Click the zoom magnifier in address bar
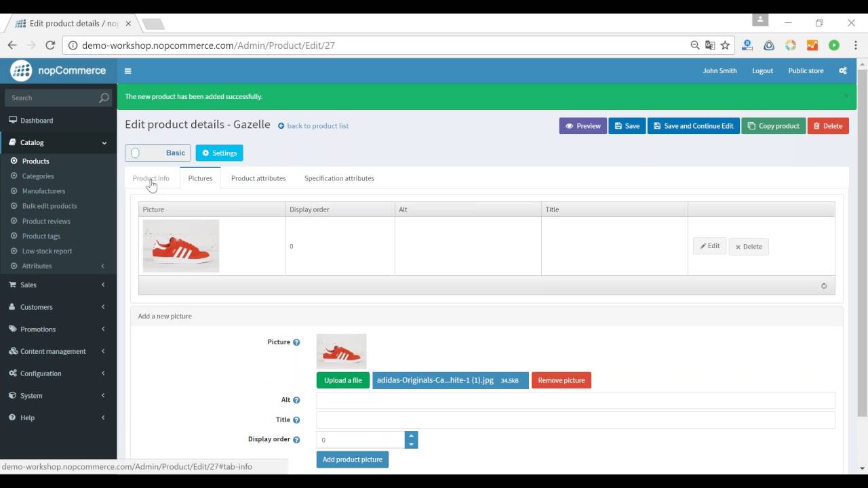Viewport: 868px width, 488px height. [x=695, y=45]
